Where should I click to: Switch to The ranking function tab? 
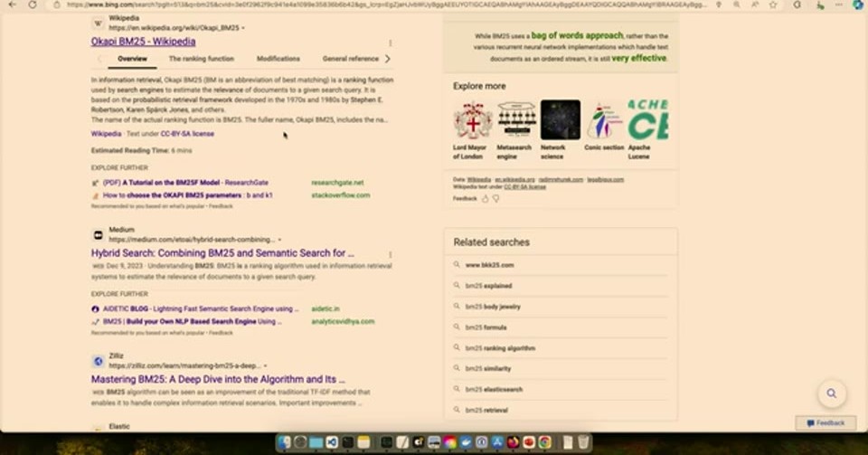click(x=202, y=59)
